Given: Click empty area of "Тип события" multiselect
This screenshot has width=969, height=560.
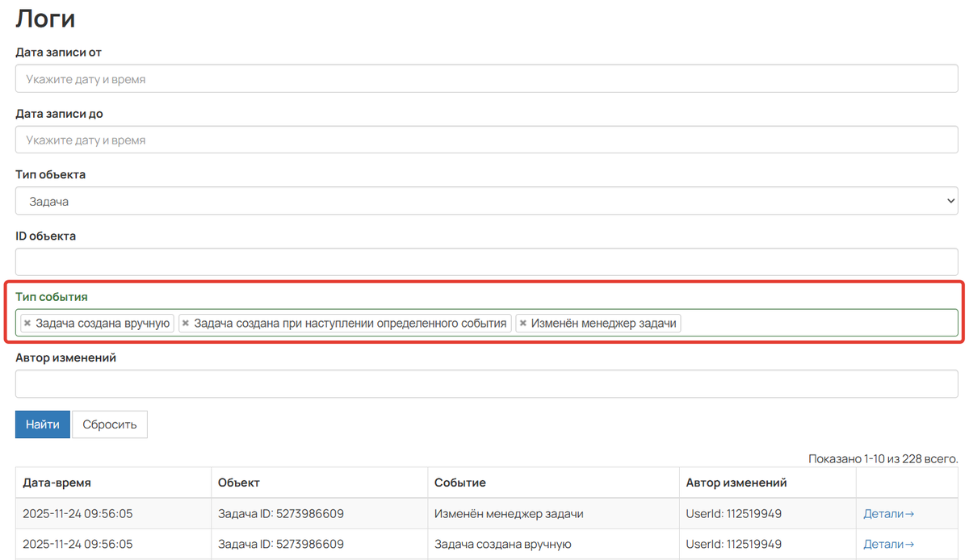Looking at the screenshot, I should click(816, 324).
